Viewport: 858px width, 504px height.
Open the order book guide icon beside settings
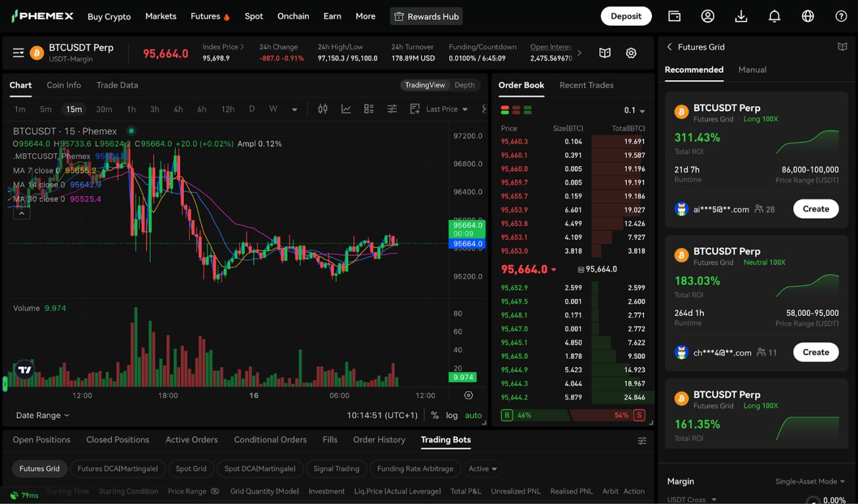(605, 53)
